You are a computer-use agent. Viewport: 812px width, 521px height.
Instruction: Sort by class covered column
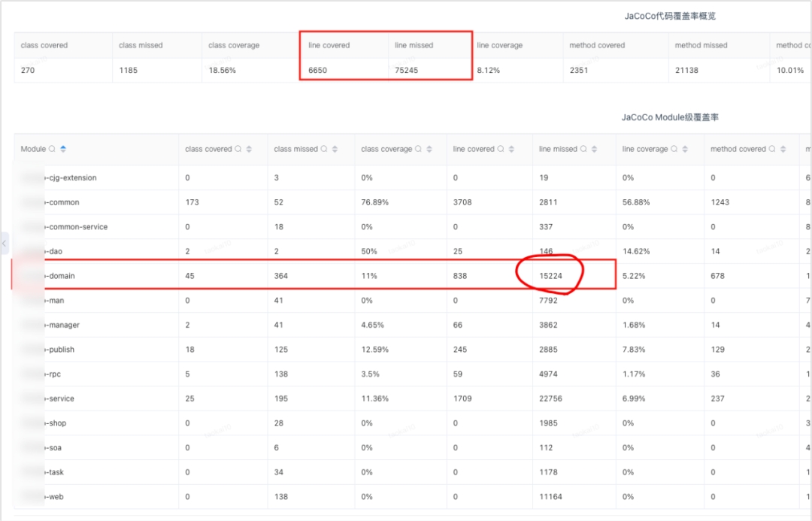coord(249,149)
